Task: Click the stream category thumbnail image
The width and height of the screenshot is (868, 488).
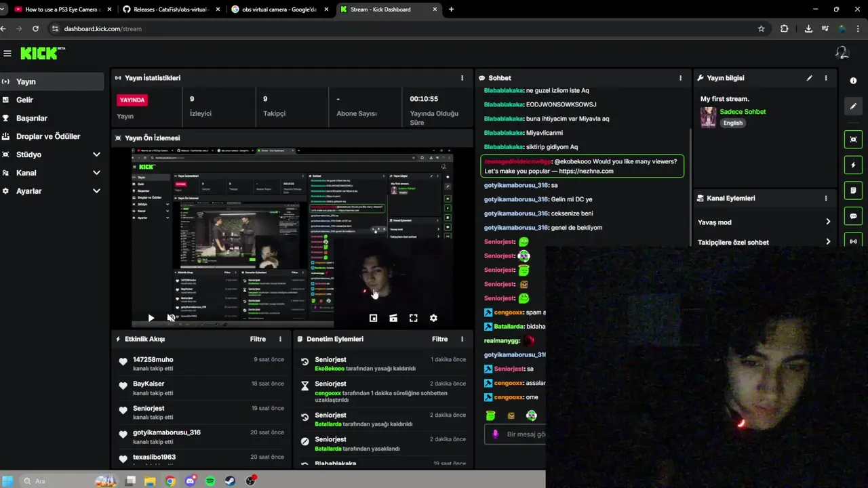Action: (708, 117)
